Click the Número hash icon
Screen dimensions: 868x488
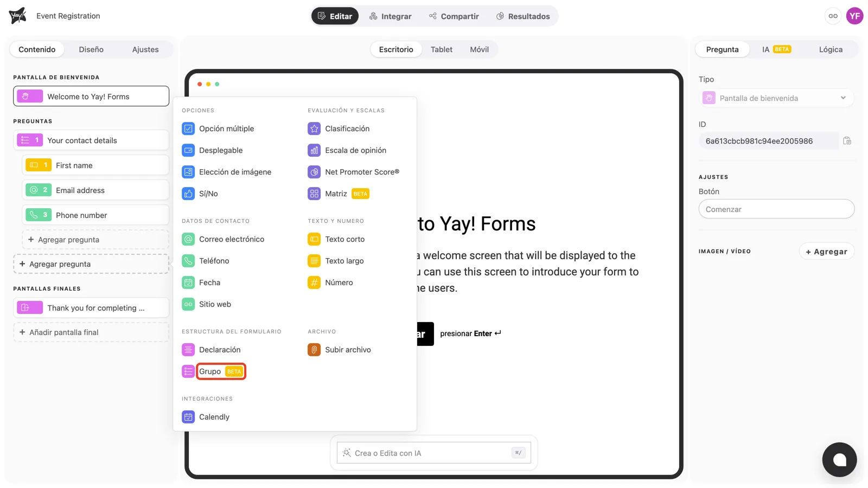(x=314, y=282)
